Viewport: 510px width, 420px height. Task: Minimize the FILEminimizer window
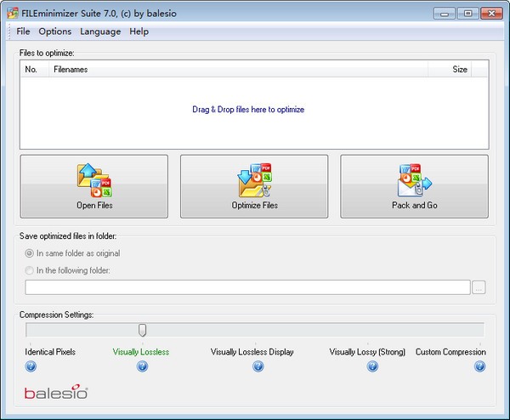(x=445, y=14)
